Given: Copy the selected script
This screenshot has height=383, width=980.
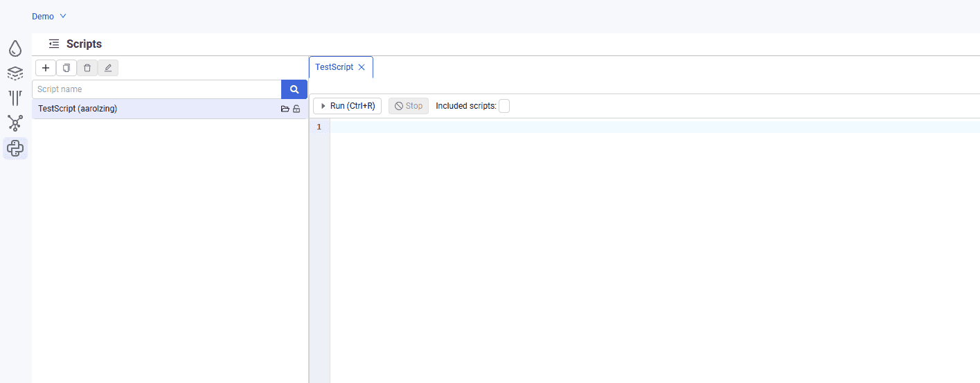Looking at the screenshot, I should (66, 68).
